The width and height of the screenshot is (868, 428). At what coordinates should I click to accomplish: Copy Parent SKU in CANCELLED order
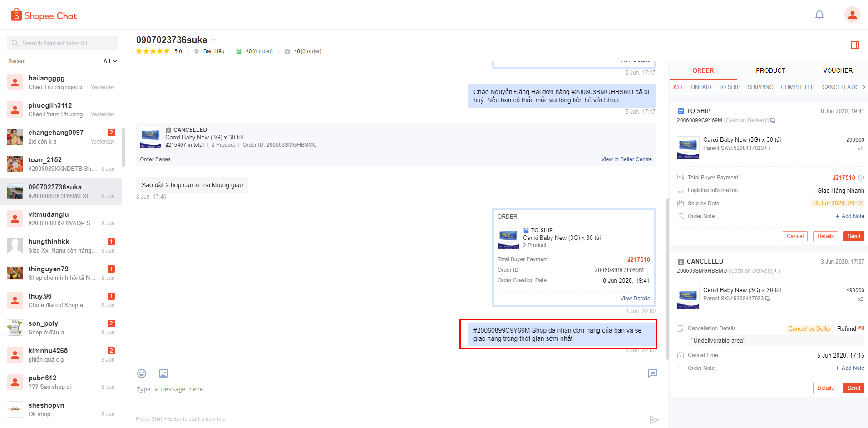(x=768, y=299)
